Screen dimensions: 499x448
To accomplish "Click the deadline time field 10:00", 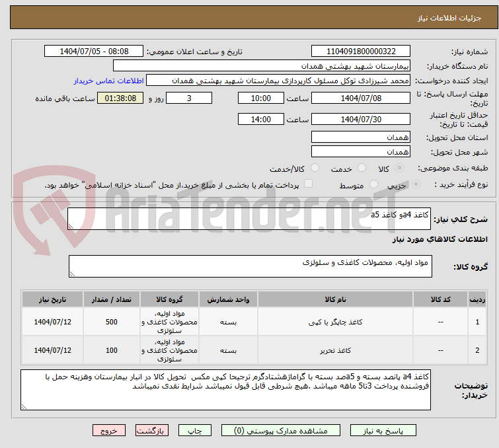I will 260,98.
